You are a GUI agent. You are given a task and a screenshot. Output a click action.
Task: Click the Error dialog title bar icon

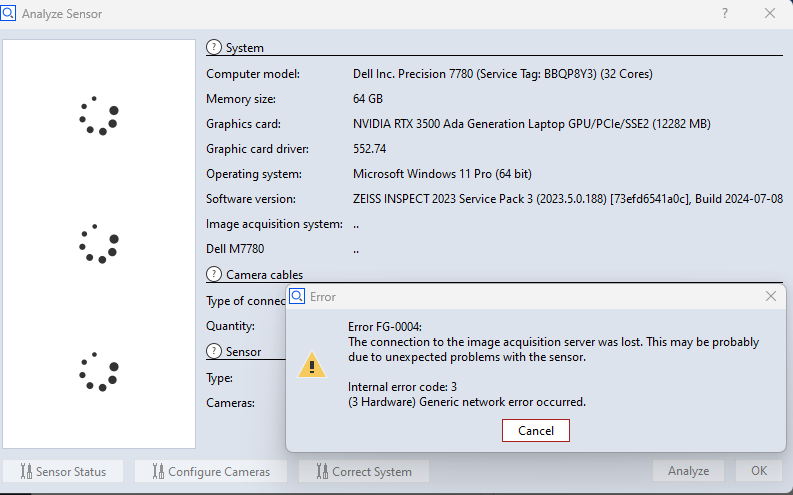(298, 297)
